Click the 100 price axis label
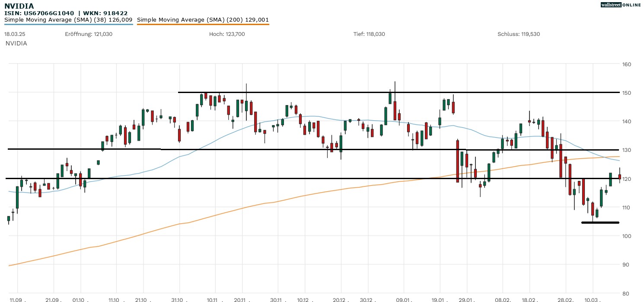The height and width of the screenshot is (302, 644). pos(627,236)
